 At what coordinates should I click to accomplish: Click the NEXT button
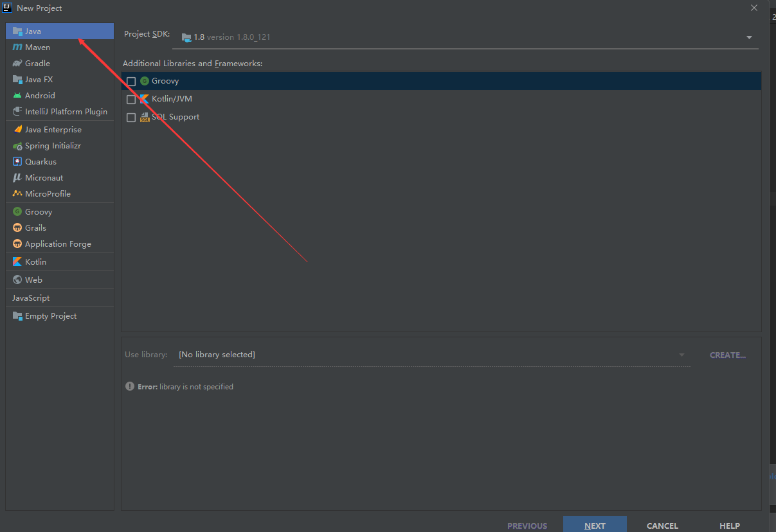click(595, 525)
